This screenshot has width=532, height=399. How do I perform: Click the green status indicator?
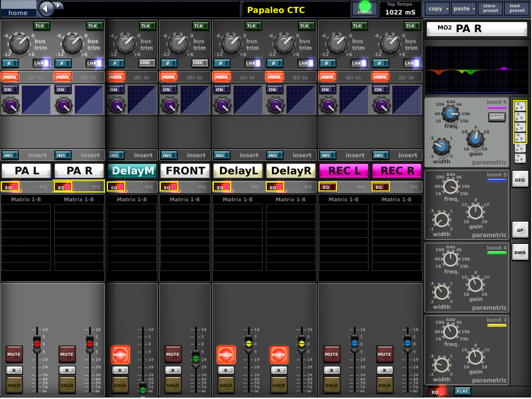[x=365, y=8]
